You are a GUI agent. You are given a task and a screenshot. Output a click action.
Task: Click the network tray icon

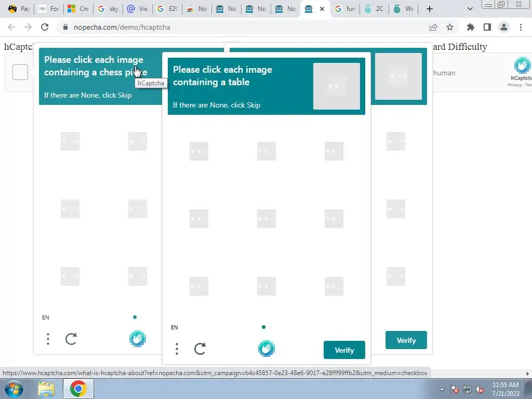(467, 389)
